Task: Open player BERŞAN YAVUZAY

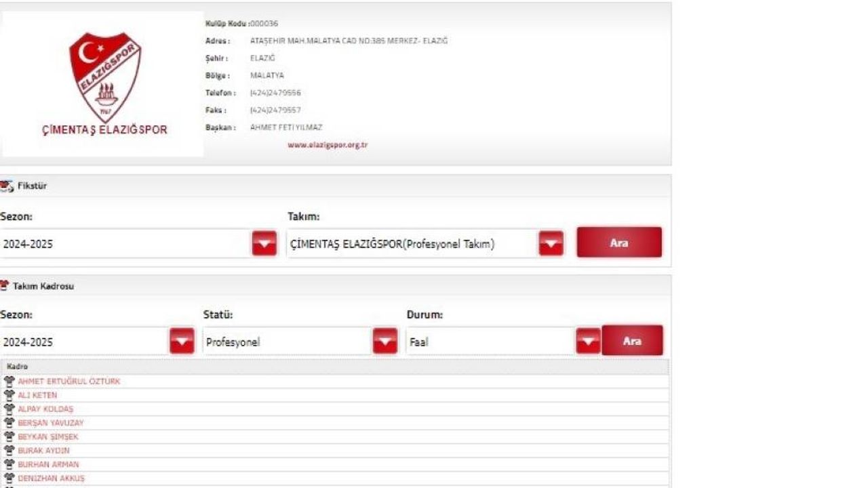Action: (51, 423)
